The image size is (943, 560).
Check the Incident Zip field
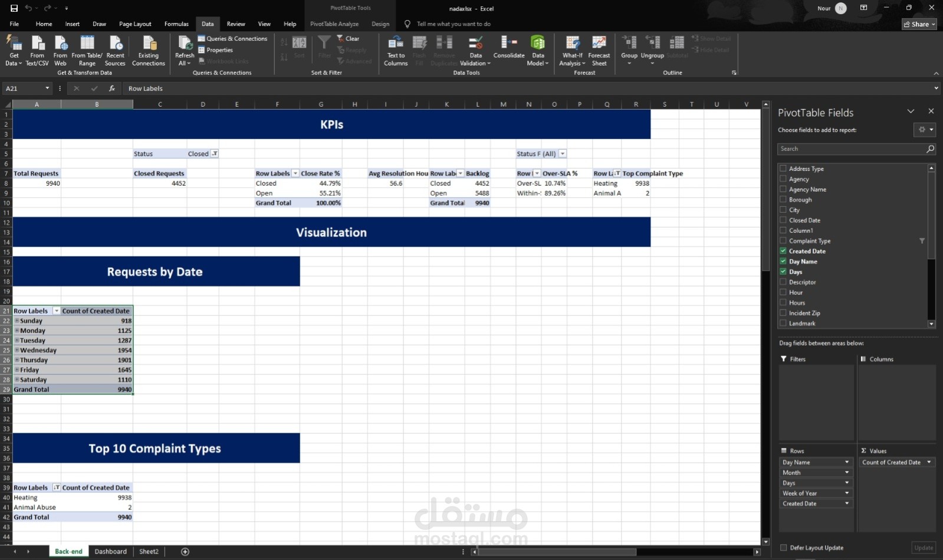[783, 313]
